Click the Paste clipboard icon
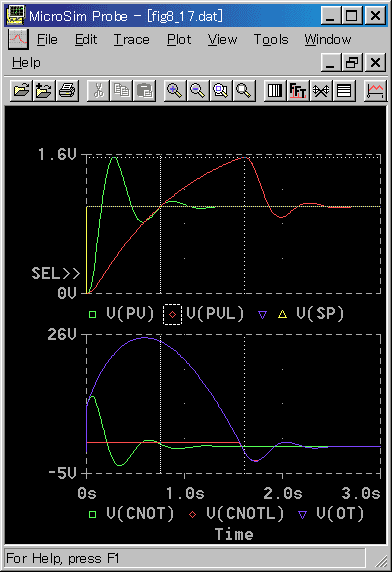The width and height of the screenshot is (392, 572). 144,90
